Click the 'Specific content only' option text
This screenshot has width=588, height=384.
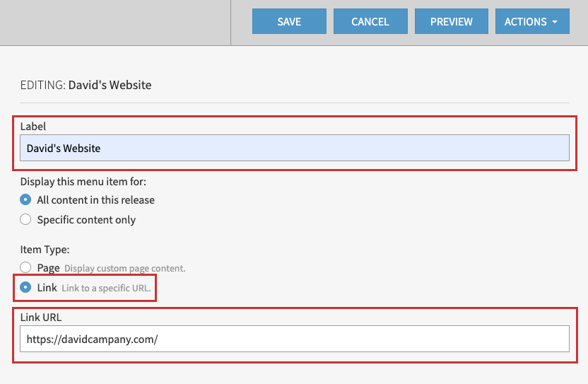86,220
